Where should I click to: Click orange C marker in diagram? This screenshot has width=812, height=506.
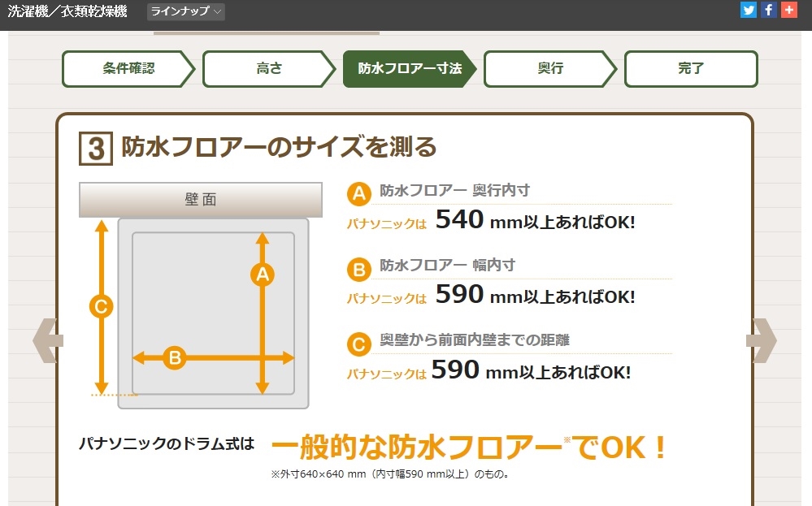pos(101,306)
